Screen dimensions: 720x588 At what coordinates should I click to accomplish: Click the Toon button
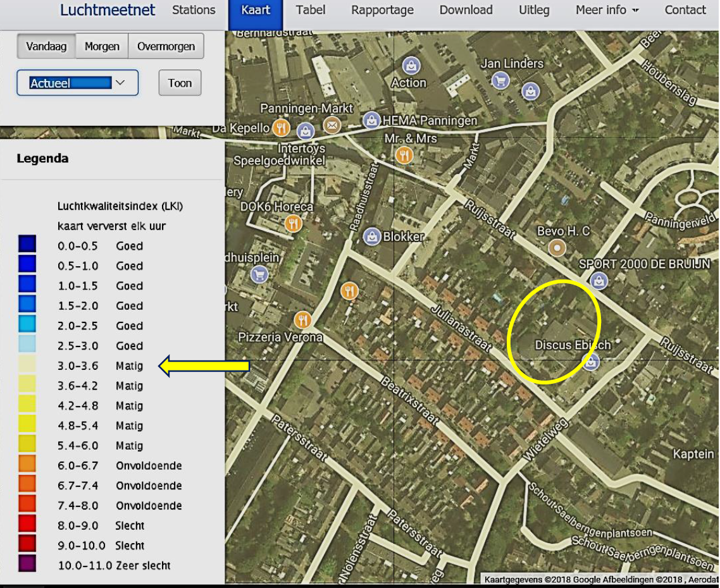point(180,83)
